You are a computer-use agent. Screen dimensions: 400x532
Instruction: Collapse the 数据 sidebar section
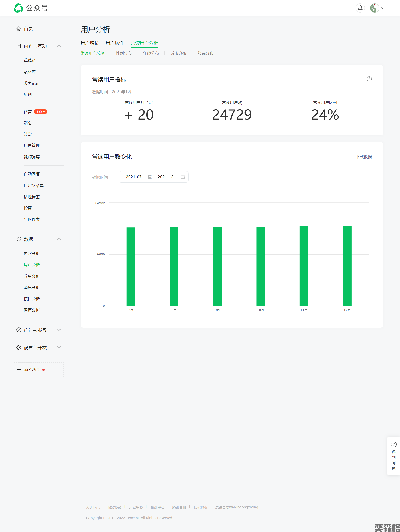coord(59,239)
